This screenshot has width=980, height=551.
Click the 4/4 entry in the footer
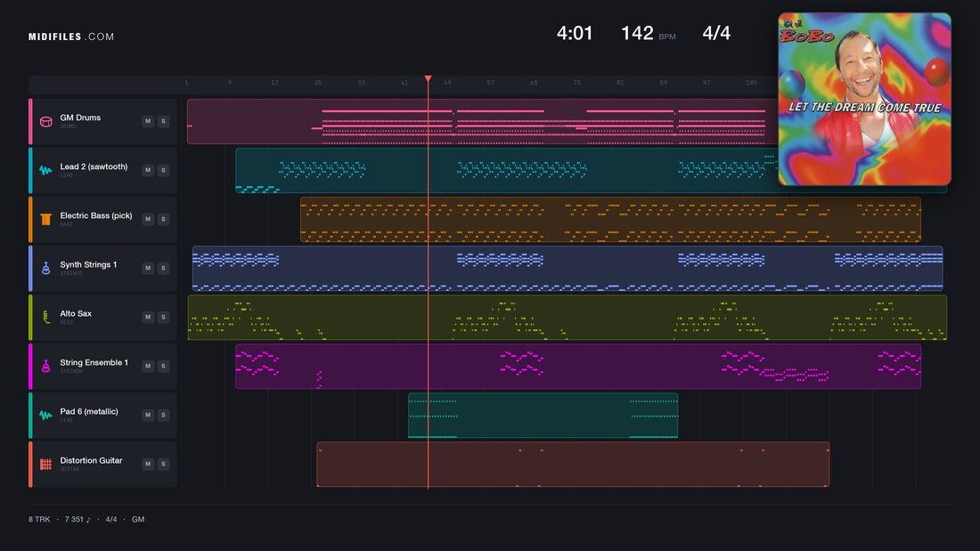[111, 519]
